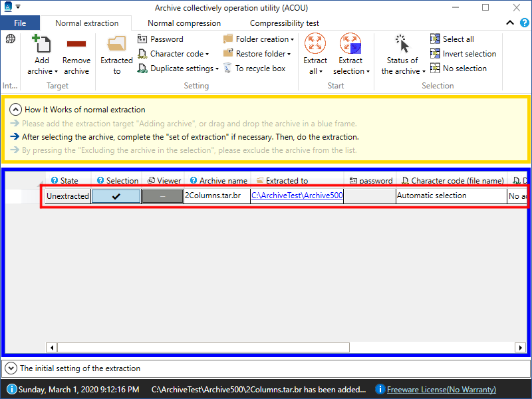
Task: Open the Character code dropdown
Action: point(174,54)
